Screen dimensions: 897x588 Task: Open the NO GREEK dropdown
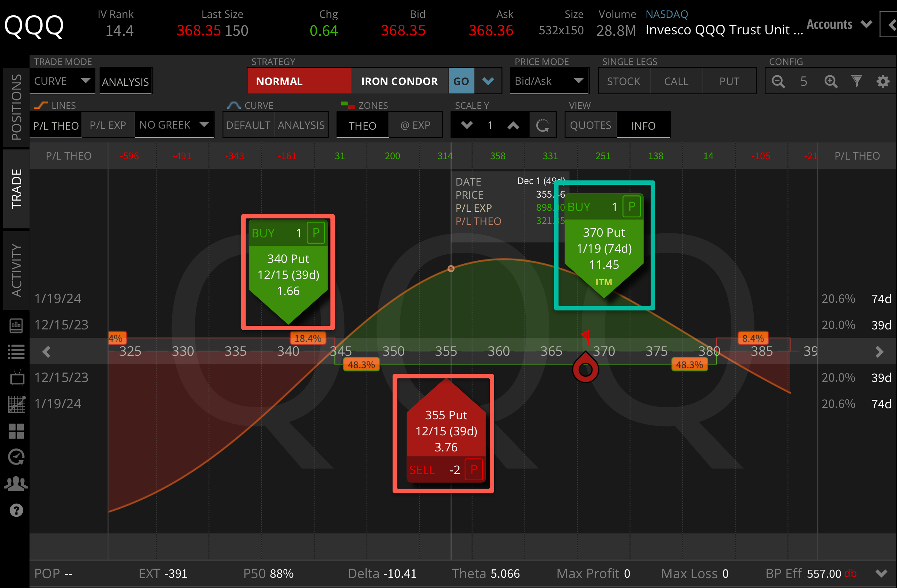point(174,125)
